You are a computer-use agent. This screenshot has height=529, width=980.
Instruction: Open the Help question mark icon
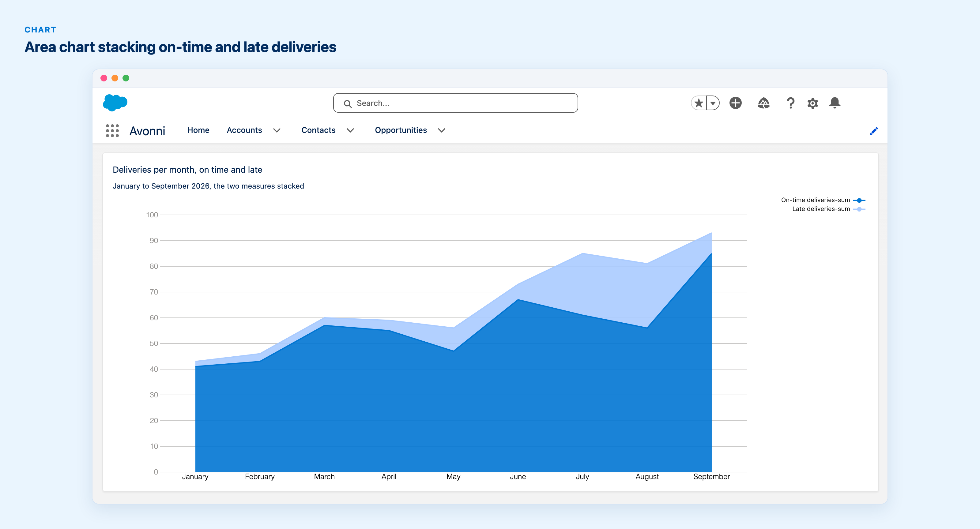(x=790, y=103)
